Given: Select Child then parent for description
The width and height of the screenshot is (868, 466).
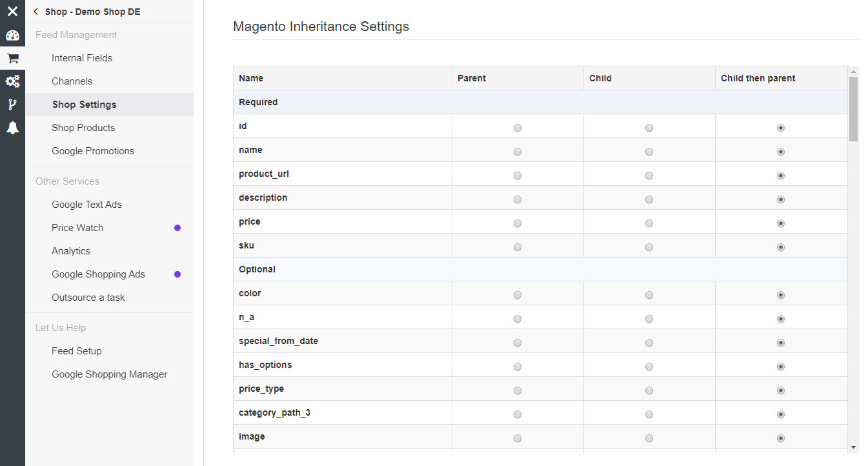Looking at the screenshot, I should point(781,199).
